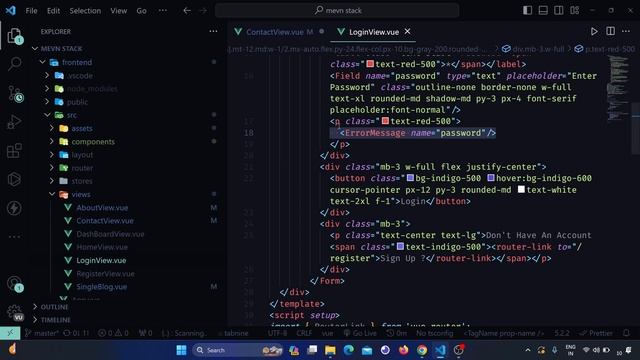Click Go Live in status bar
Image resolution: width=640 pixels, height=360 pixels.
click(360, 333)
